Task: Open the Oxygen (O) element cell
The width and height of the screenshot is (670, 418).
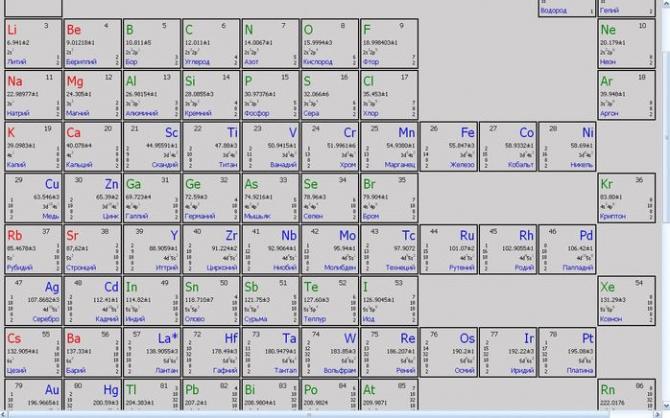Action: click(x=328, y=44)
